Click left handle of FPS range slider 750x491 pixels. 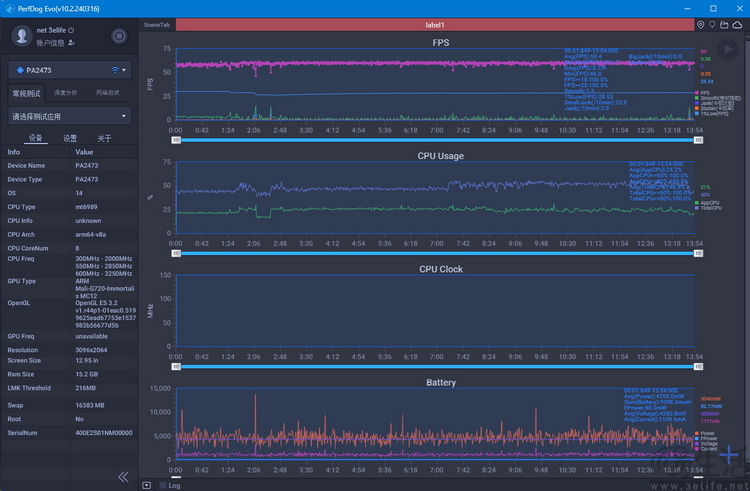[176, 140]
